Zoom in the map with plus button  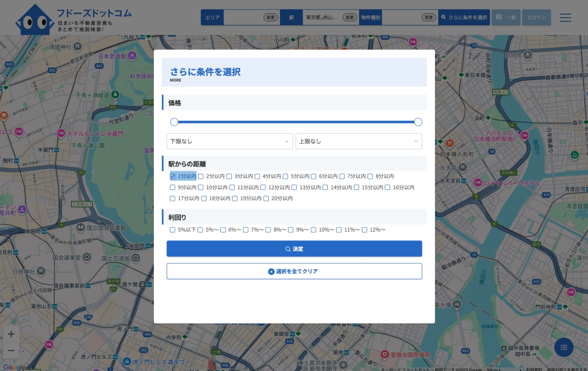click(12, 334)
